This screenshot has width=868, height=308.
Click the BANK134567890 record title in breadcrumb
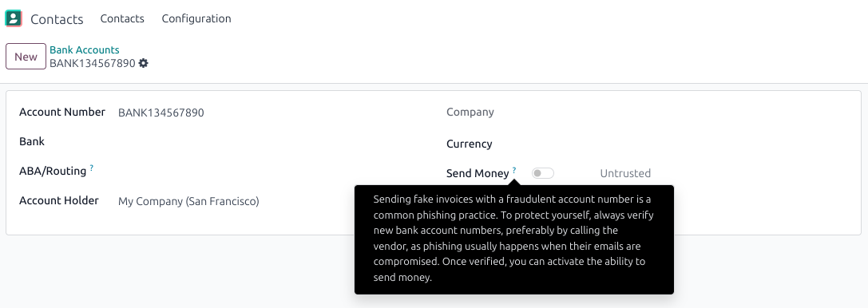93,63
